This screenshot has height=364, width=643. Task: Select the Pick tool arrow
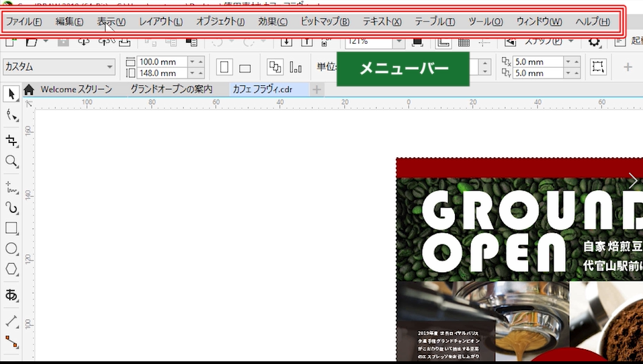(x=11, y=93)
